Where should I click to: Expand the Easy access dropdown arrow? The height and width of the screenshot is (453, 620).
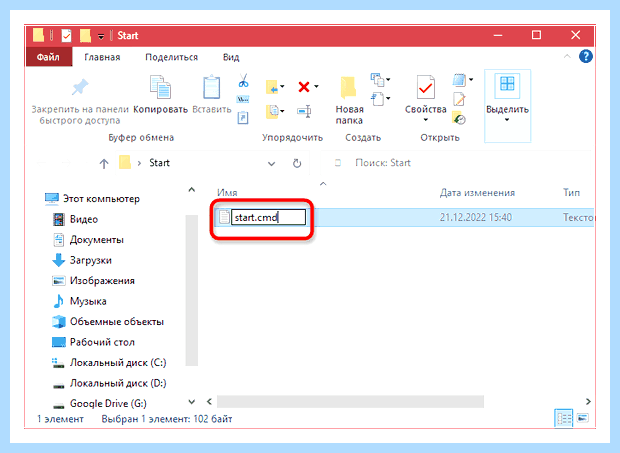point(388,98)
